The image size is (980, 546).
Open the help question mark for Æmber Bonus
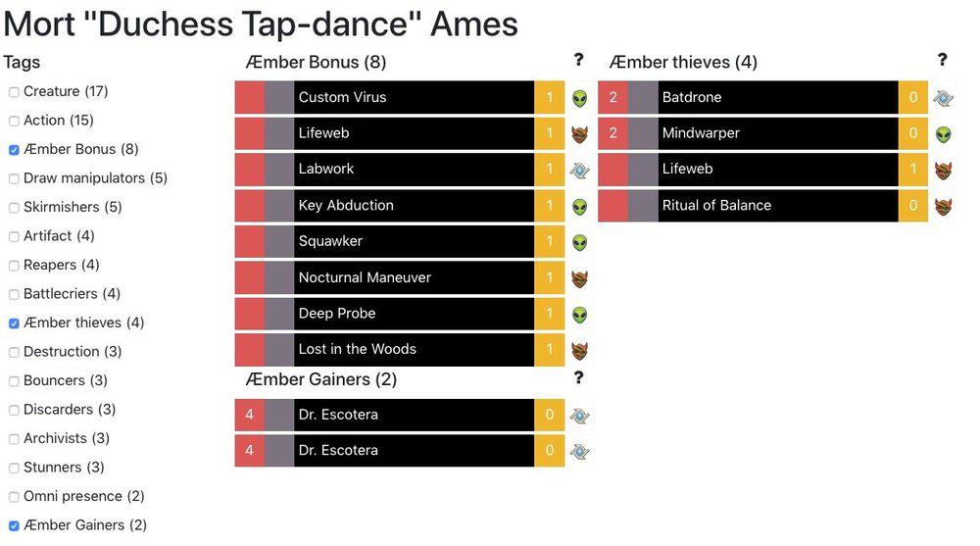578,61
